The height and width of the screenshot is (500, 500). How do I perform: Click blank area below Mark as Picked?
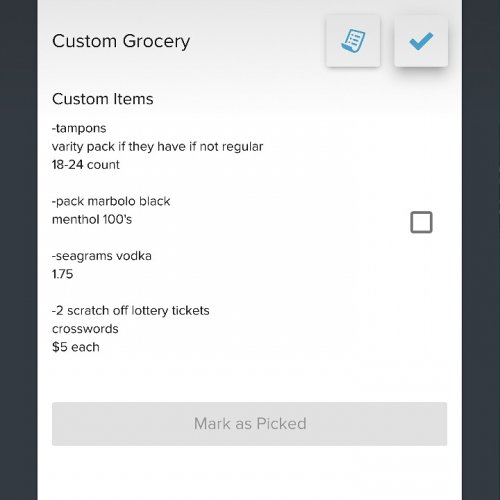pos(249,473)
